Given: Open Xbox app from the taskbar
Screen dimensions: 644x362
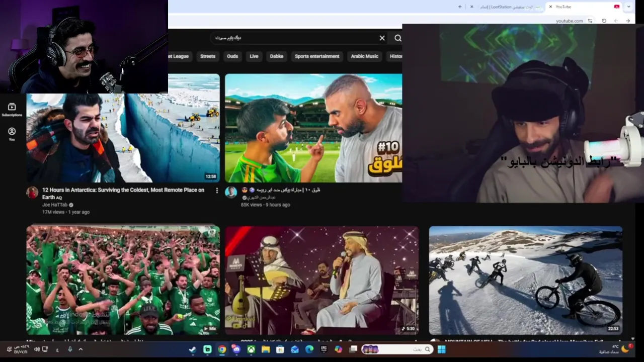Looking at the screenshot, I should (251, 349).
